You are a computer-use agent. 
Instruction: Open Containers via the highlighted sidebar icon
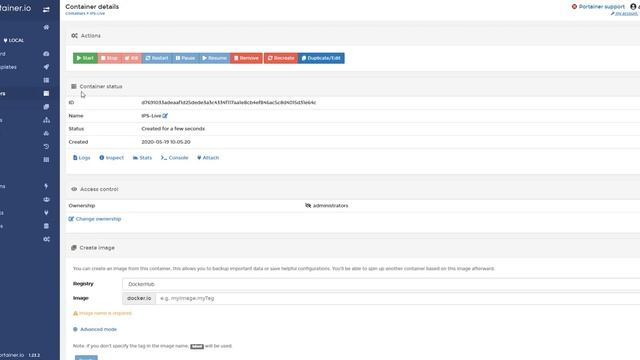point(46,93)
